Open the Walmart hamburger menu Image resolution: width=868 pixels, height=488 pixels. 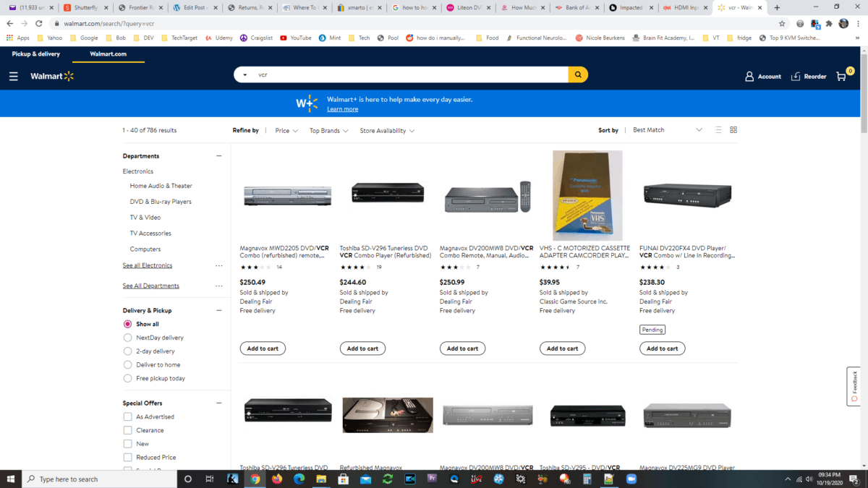coord(14,76)
